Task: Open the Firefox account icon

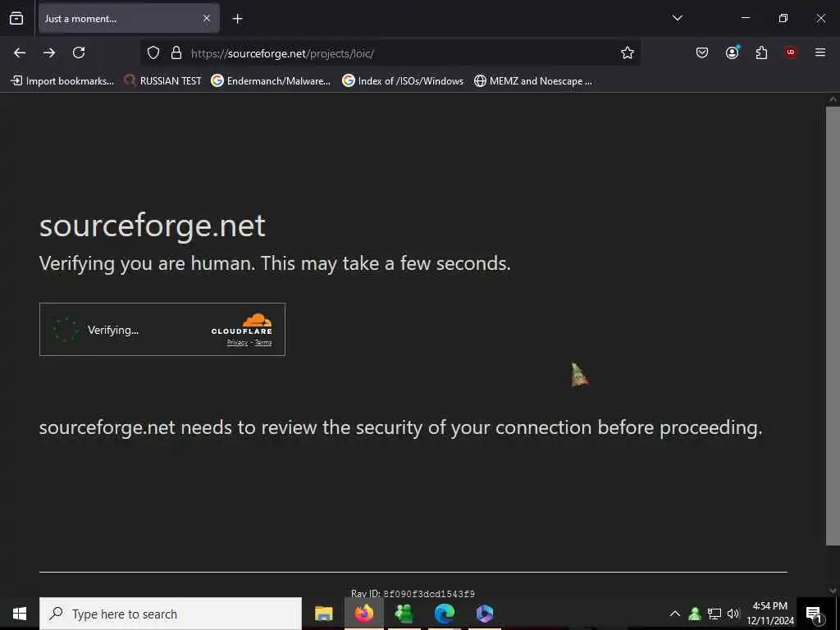Action: 732,52
